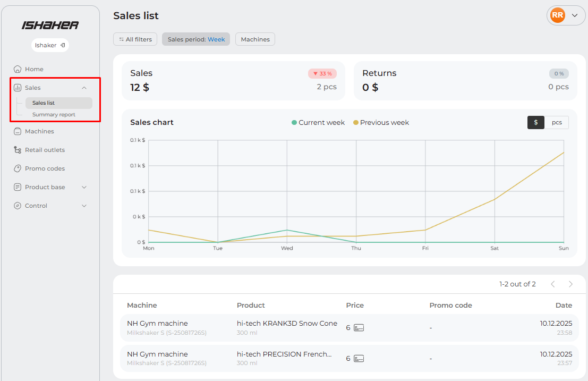Click the RR user avatar
The image size is (588, 381).
(557, 15)
